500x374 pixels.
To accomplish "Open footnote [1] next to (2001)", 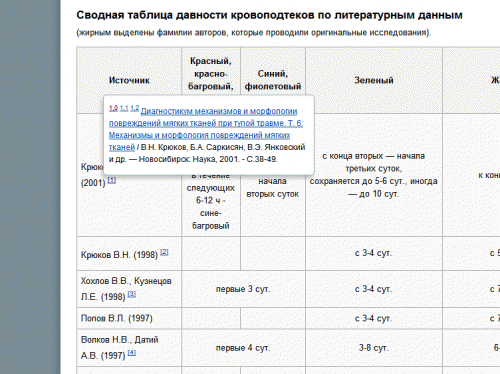I will point(112,180).
